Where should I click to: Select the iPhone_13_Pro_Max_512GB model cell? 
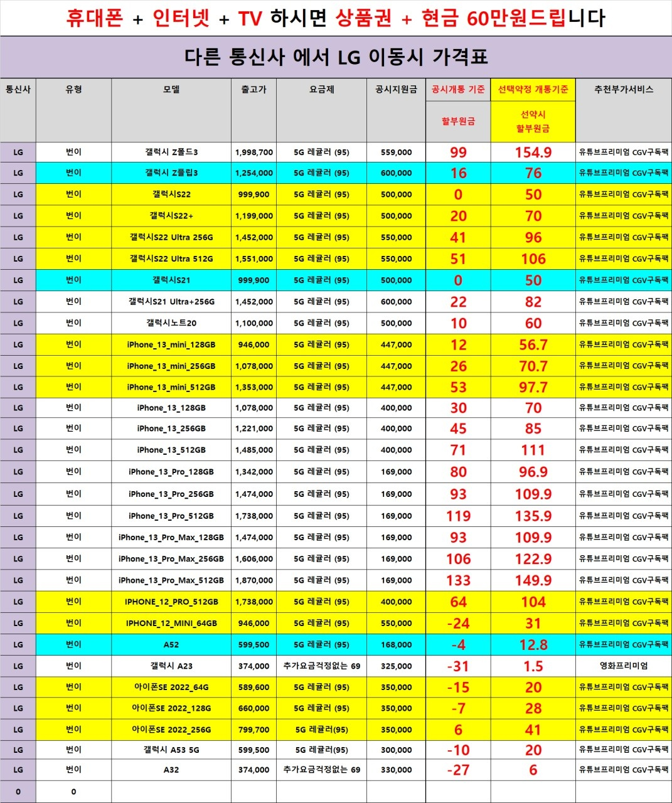click(171, 580)
